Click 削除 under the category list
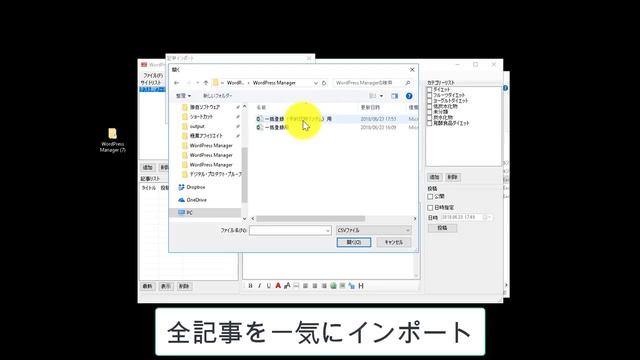 click(452, 177)
